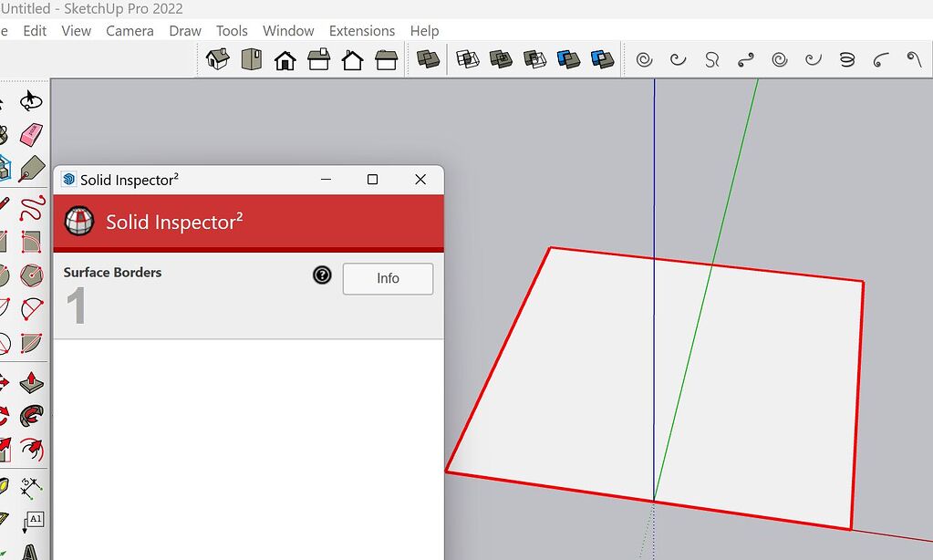Enable X-ray face style
This screenshot has width=933, height=560.
click(427, 58)
